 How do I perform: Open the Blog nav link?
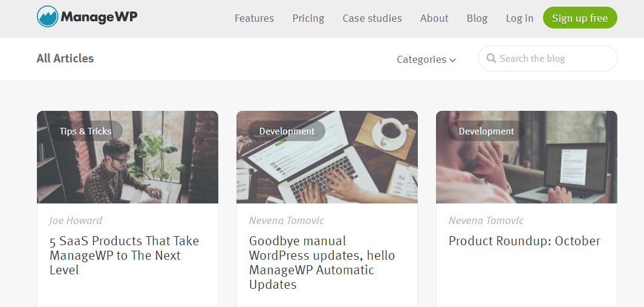coord(477,18)
